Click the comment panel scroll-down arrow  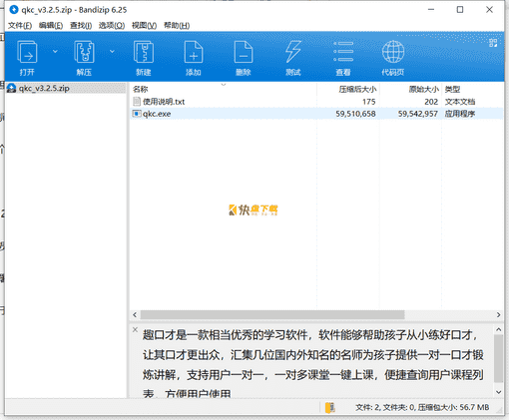[x=498, y=392]
